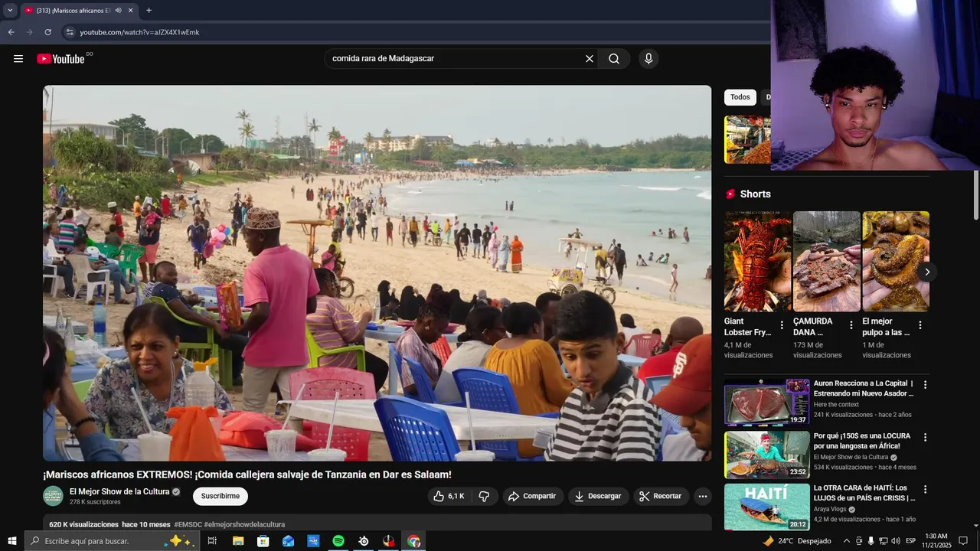Image resolution: width=980 pixels, height=551 pixels.
Task: Open Giant Lobster Fry short thumbnail
Action: (758, 261)
